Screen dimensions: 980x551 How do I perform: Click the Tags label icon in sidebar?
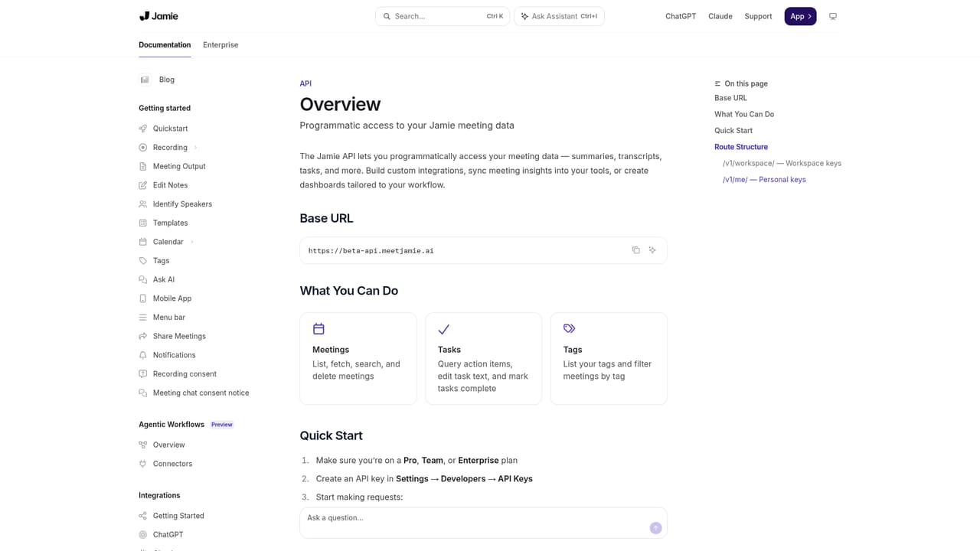[142, 261]
